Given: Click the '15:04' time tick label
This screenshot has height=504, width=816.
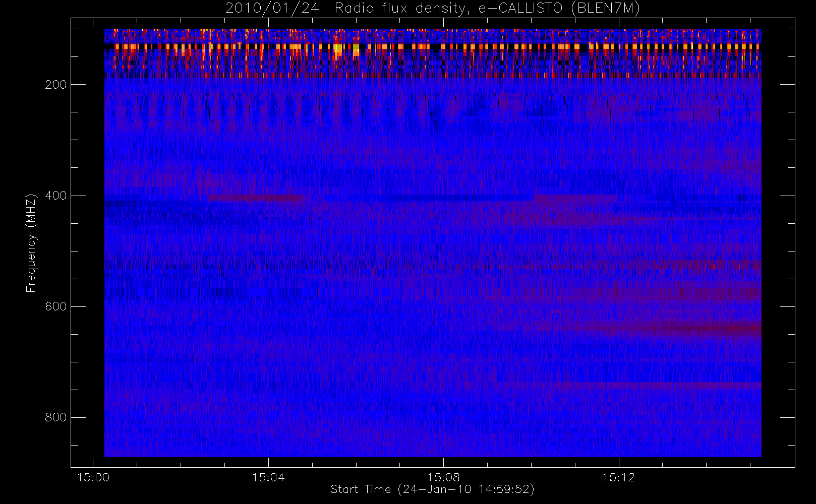Looking at the screenshot, I should (268, 477).
